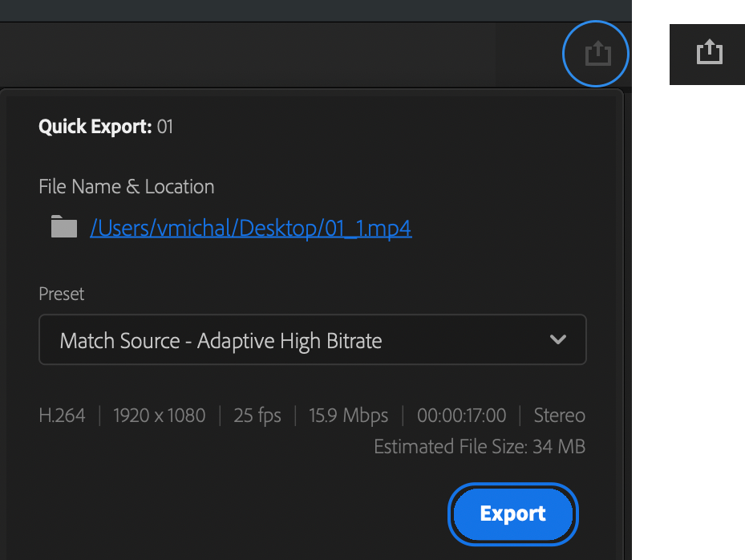745x560 pixels.
Task: Click the folder icon beside file path
Action: point(64,226)
